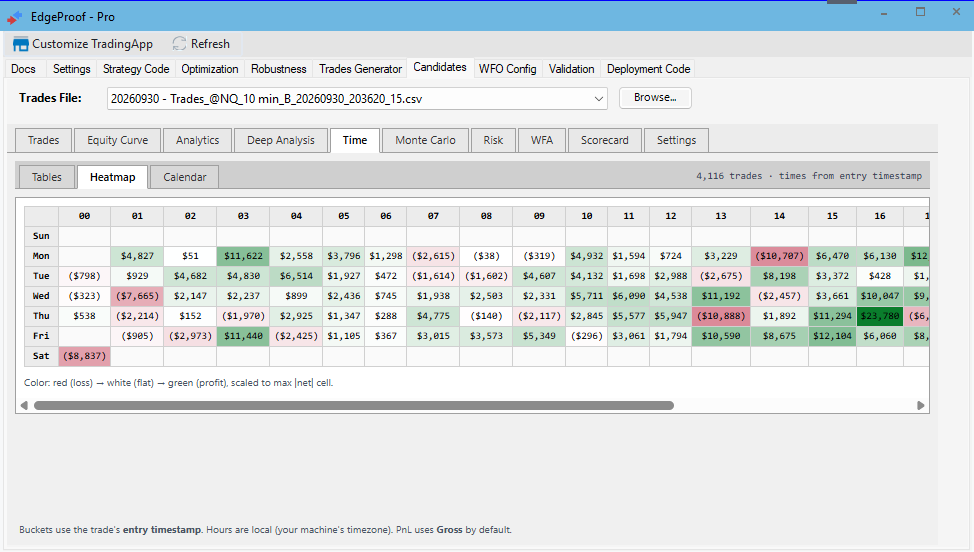Click the Sun row header
Viewport: 974px width, 552px height.
[41, 236]
